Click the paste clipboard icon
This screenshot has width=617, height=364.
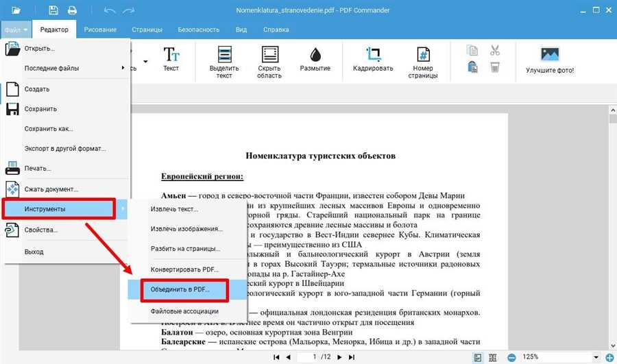pos(472,67)
